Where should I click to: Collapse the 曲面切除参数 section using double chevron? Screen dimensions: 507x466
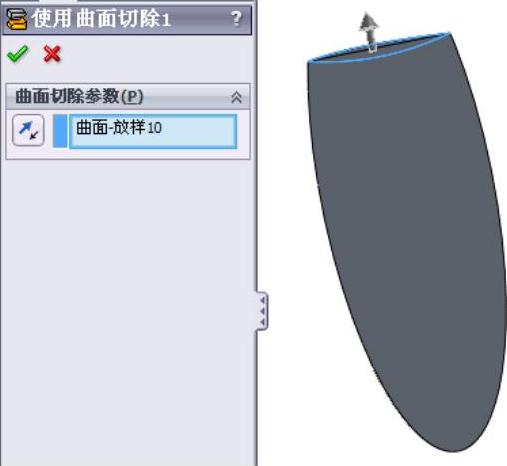[x=236, y=97]
